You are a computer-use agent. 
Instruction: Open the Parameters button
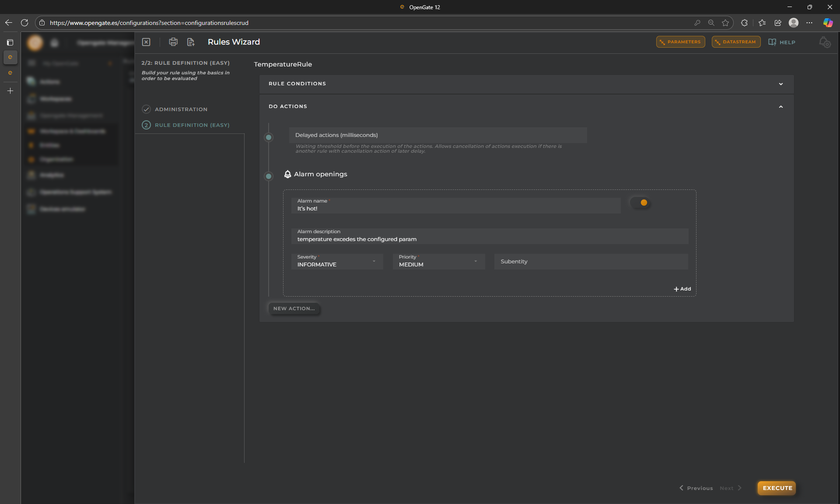pos(680,42)
